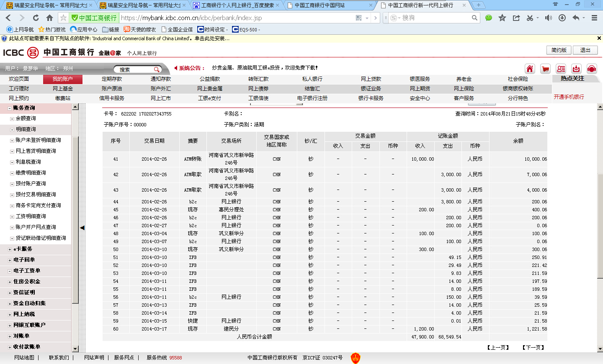Open the shopping cart icon
This screenshot has width=603, height=364.
coord(545,69)
